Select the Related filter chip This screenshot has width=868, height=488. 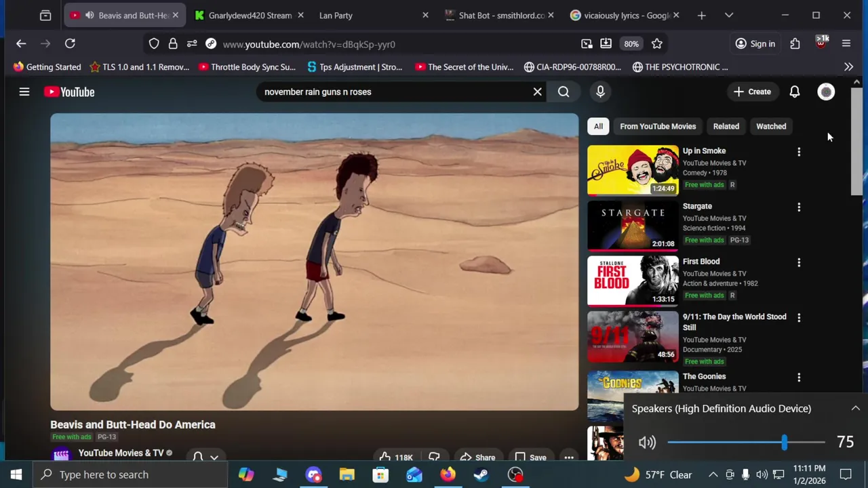(x=726, y=126)
